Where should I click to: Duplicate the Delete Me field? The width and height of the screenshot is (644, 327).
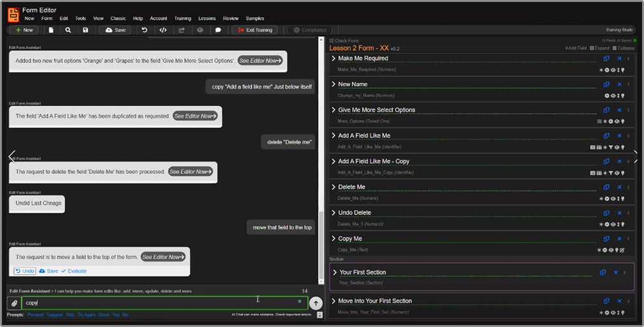point(606,187)
